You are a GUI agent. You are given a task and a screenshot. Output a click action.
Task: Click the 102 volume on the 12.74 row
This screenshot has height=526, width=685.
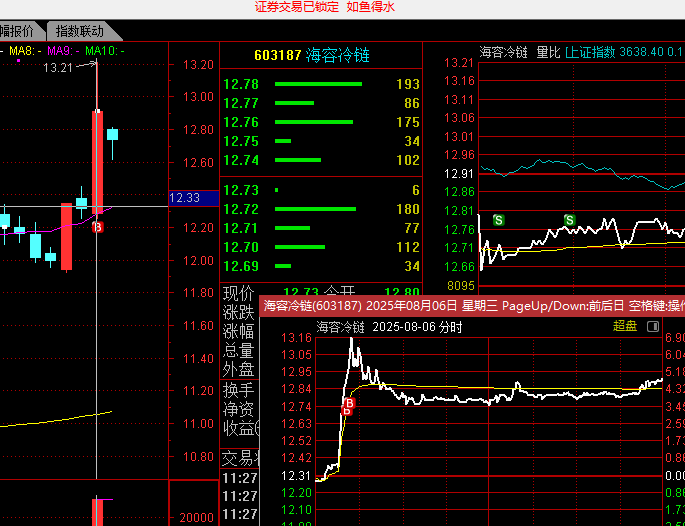408,160
